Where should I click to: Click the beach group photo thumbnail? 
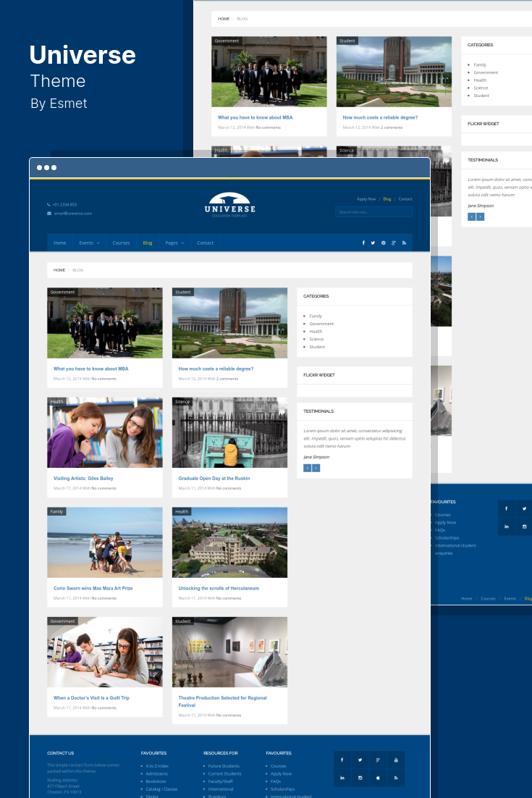[105, 542]
